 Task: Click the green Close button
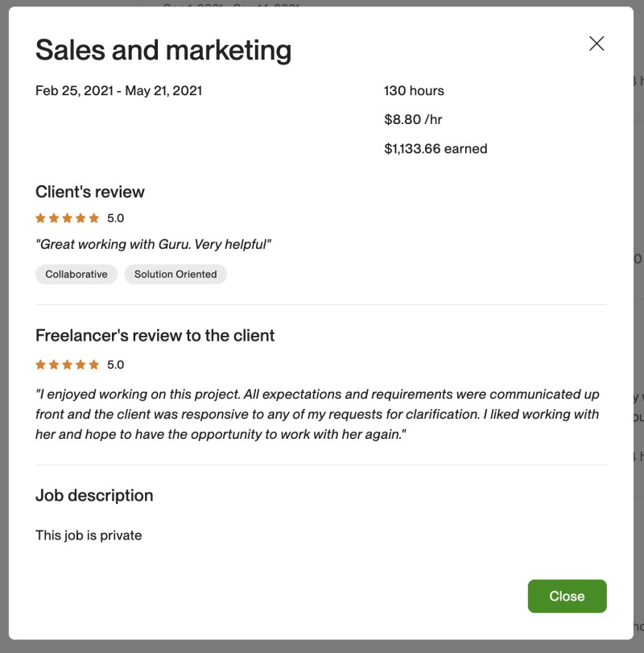(567, 596)
